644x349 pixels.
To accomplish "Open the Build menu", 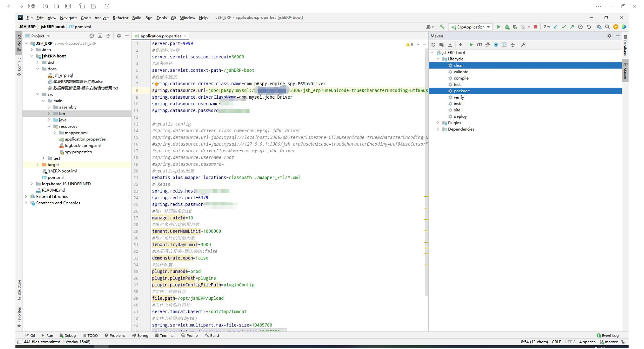I will click(x=137, y=18).
